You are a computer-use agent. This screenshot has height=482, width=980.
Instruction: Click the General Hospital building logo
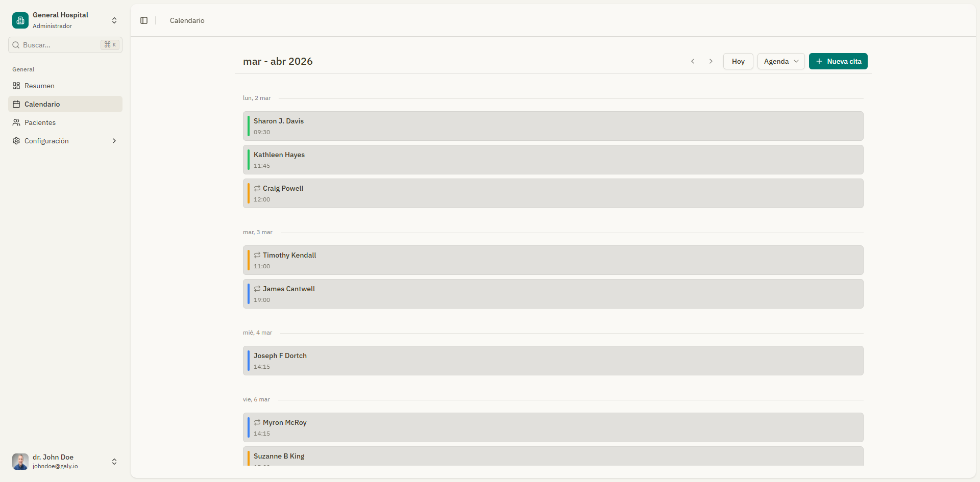pos(20,20)
